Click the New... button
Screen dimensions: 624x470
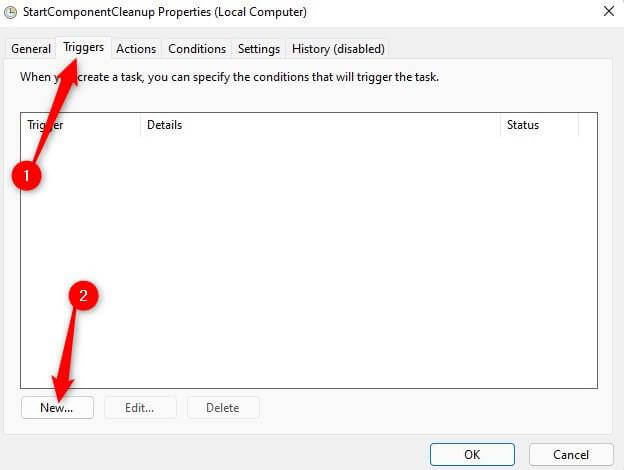pyautogui.click(x=57, y=408)
